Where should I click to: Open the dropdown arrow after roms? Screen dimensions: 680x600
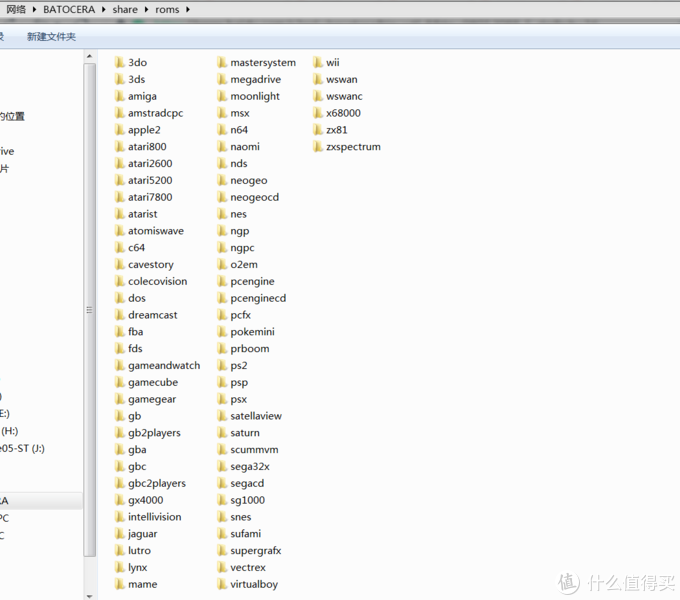coord(188,9)
